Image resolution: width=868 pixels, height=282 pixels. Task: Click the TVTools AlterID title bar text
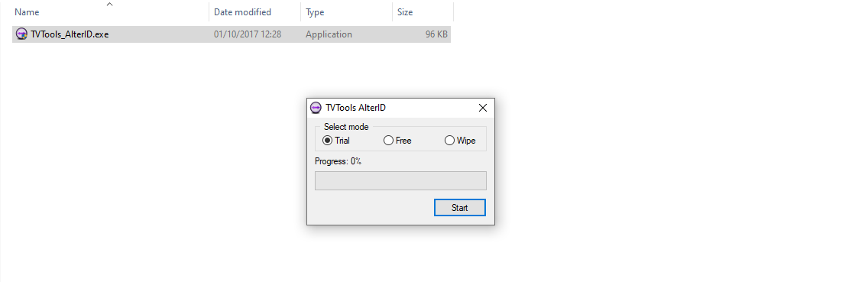[x=355, y=108]
